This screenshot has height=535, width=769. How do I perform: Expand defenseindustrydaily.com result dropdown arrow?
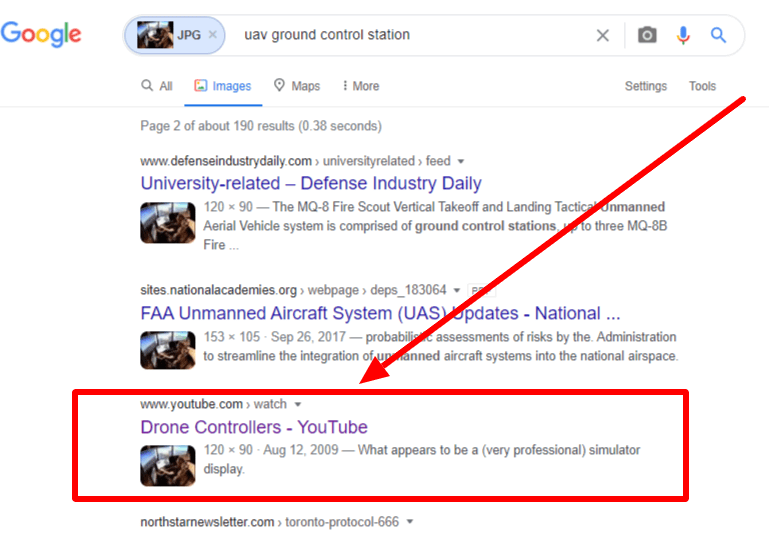coord(461,161)
